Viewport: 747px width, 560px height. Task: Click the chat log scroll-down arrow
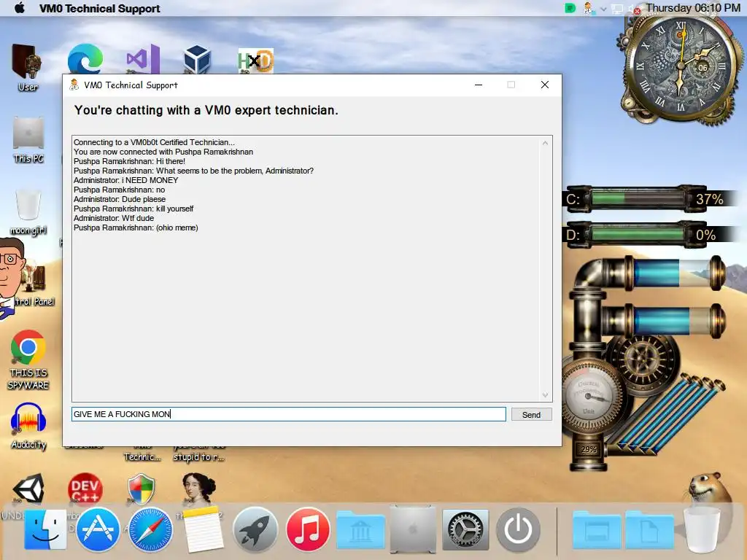click(545, 395)
